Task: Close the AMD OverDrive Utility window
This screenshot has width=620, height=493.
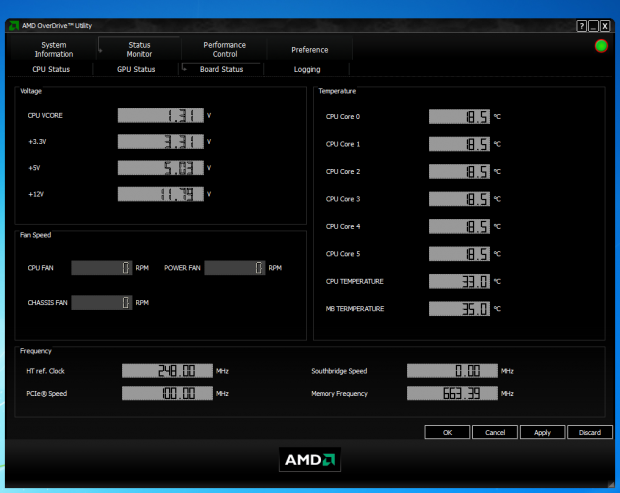Action: click(x=605, y=26)
